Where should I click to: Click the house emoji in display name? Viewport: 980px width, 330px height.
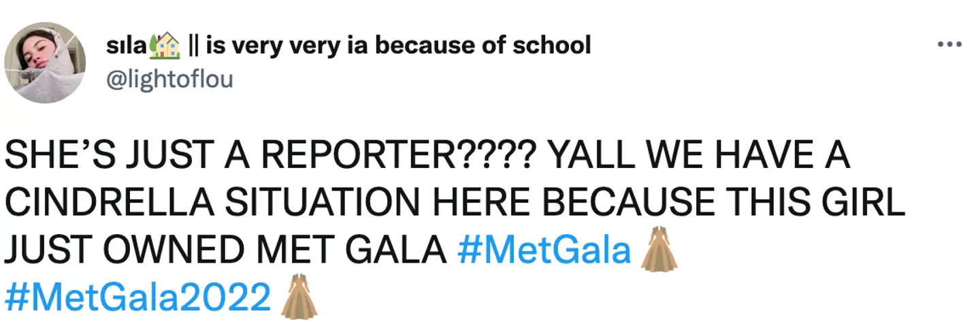click(165, 46)
